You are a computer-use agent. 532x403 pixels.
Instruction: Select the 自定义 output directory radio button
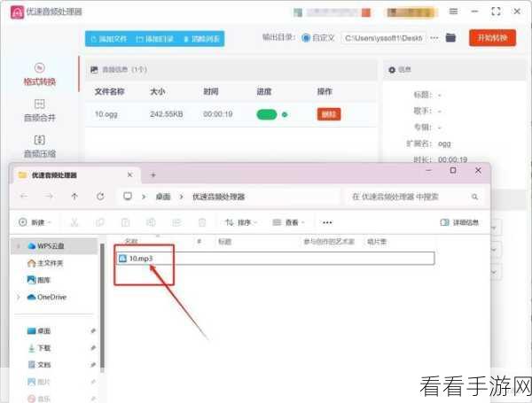pyautogui.click(x=306, y=38)
